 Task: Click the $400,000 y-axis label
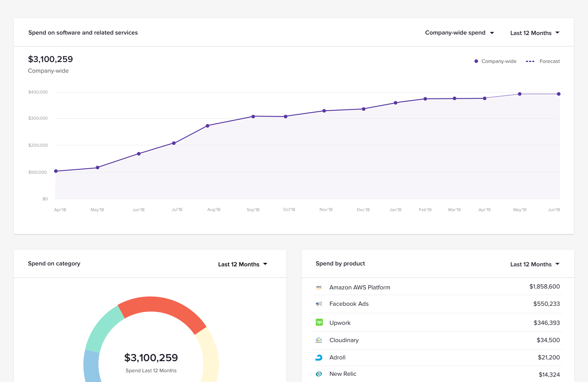click(38, 92)
